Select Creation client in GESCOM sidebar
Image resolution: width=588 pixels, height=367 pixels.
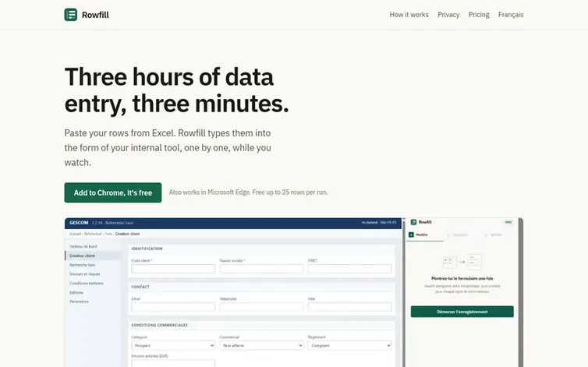[x=94, y=256]
